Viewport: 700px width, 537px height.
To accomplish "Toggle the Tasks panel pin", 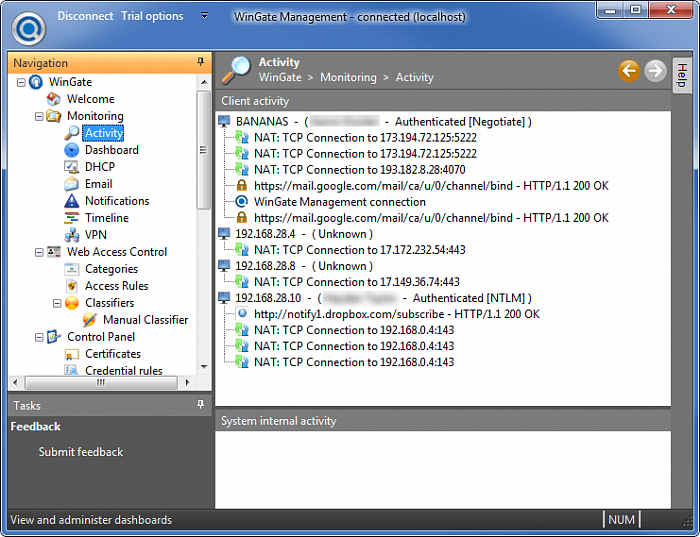I will (x=201, y=405).
